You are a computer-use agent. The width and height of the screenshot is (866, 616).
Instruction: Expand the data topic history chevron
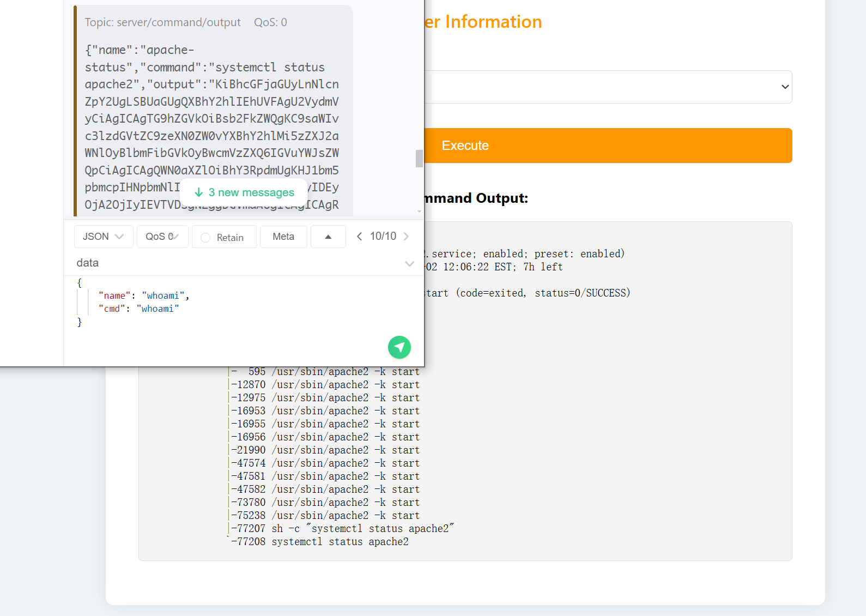point(409,264)
